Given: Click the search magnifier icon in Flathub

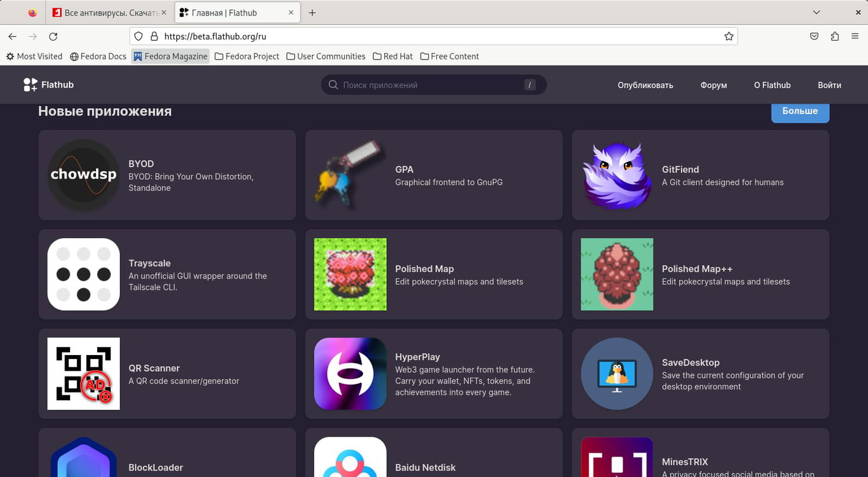Looking at the screenshot, I should coord(333,85).
